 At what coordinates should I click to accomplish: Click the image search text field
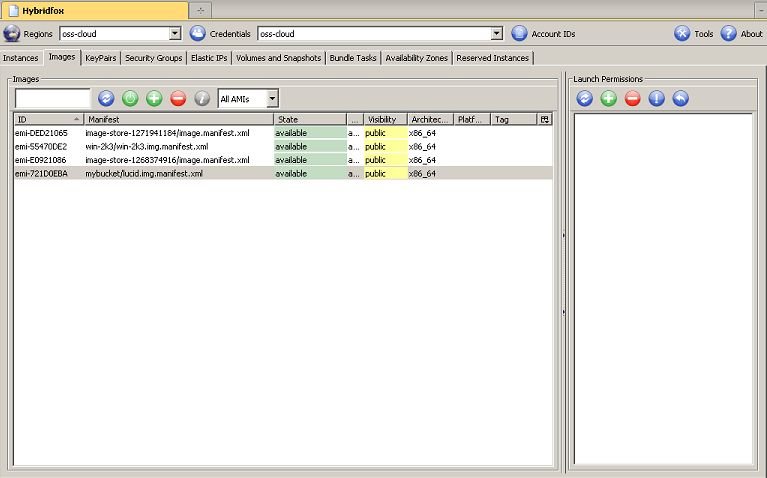click(53, 98)
